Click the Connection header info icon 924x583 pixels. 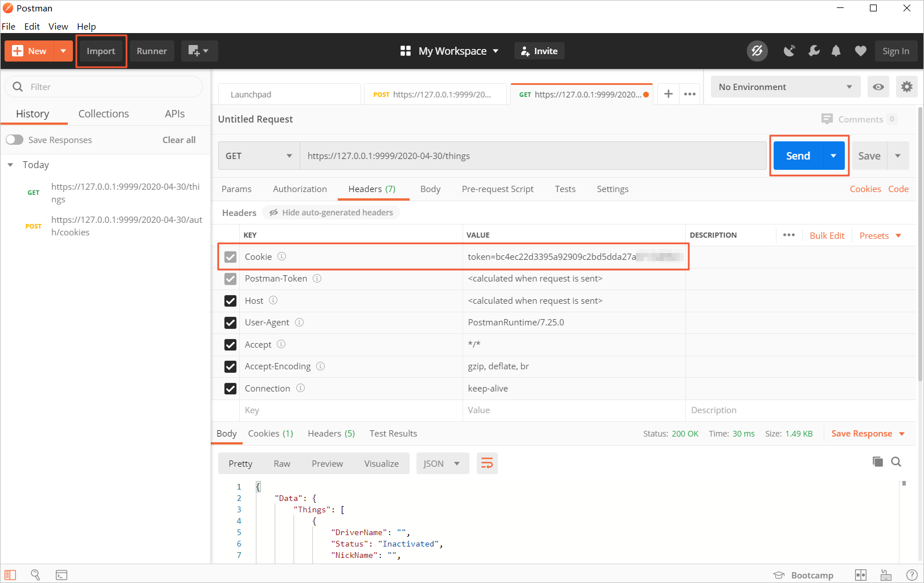(x=300, y=388)
